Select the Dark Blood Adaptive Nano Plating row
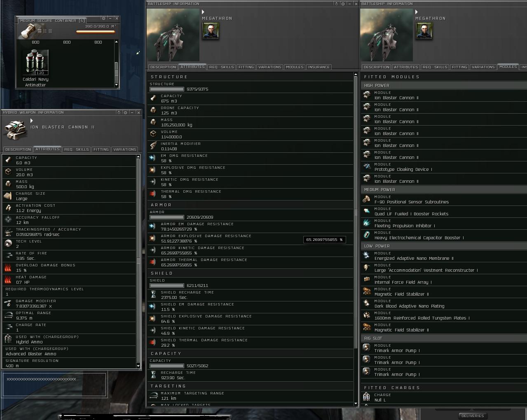Image resolution: width=527 pixels, height=420 pixels. pyautogui.click(x=444, y=303)
